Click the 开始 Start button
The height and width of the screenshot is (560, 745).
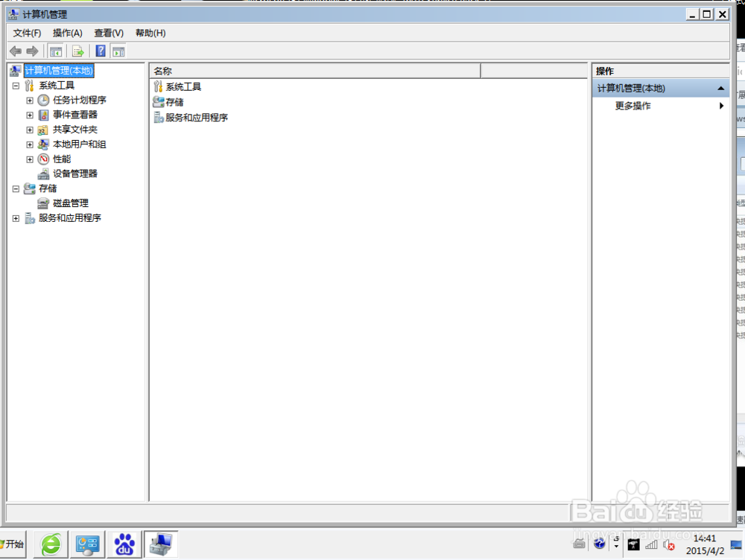[13, 544]
